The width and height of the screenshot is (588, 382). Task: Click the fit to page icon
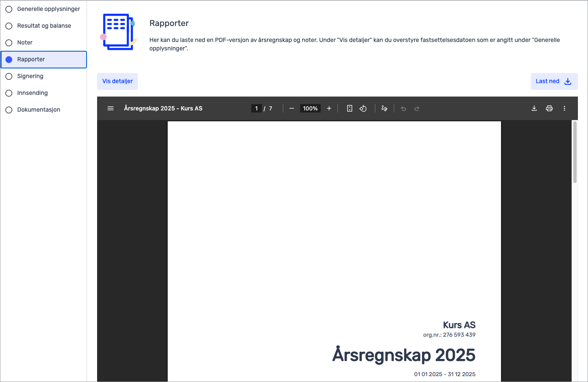pos(349,108)
